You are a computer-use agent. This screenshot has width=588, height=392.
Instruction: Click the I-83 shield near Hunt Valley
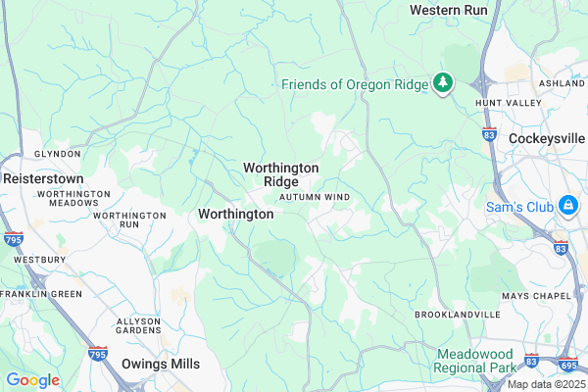[x=489, y=134]
